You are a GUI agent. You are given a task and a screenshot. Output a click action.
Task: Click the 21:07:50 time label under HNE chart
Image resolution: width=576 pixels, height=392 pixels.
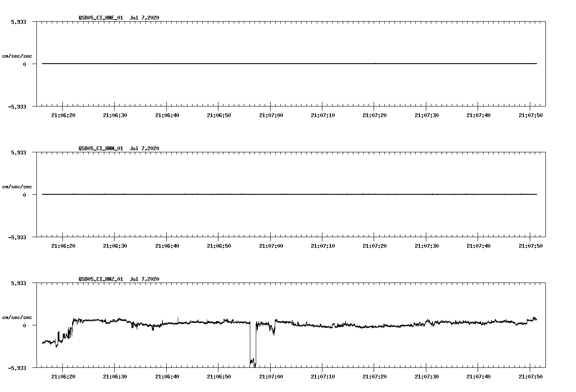click(530, 115)
